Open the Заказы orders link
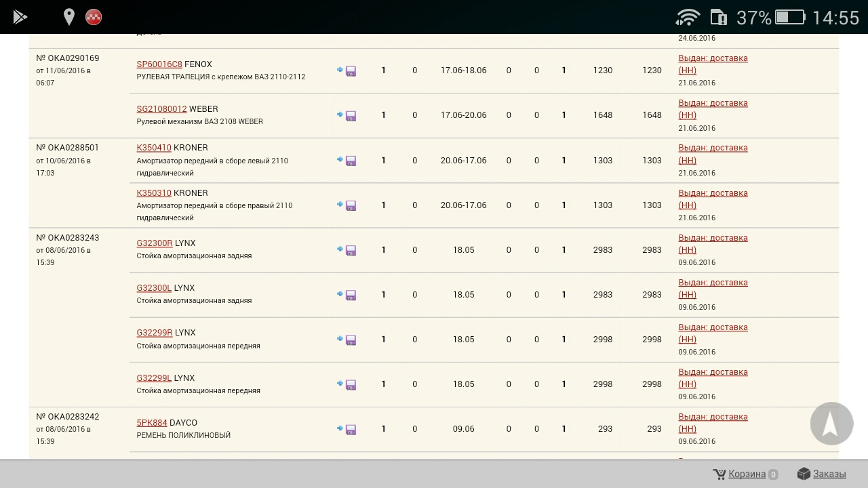 pyautogui.click(x=829, y=474)
